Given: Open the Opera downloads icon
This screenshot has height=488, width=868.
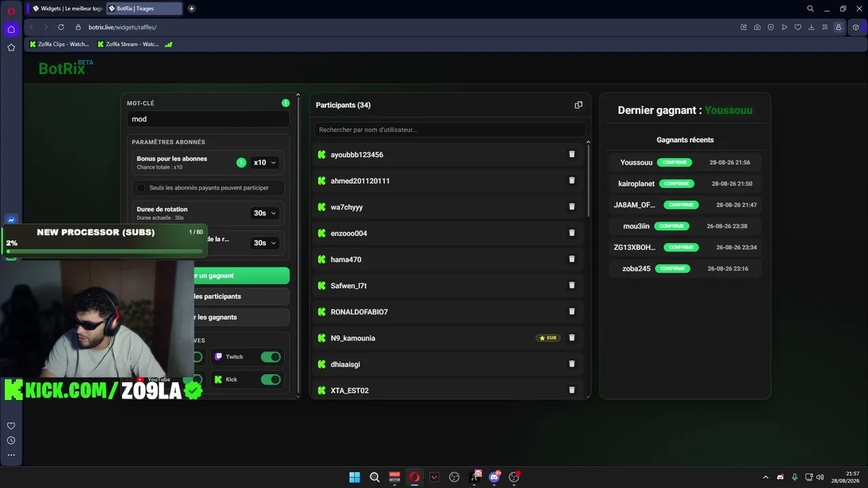Looking at the screenshot, I should pos(811,27).
